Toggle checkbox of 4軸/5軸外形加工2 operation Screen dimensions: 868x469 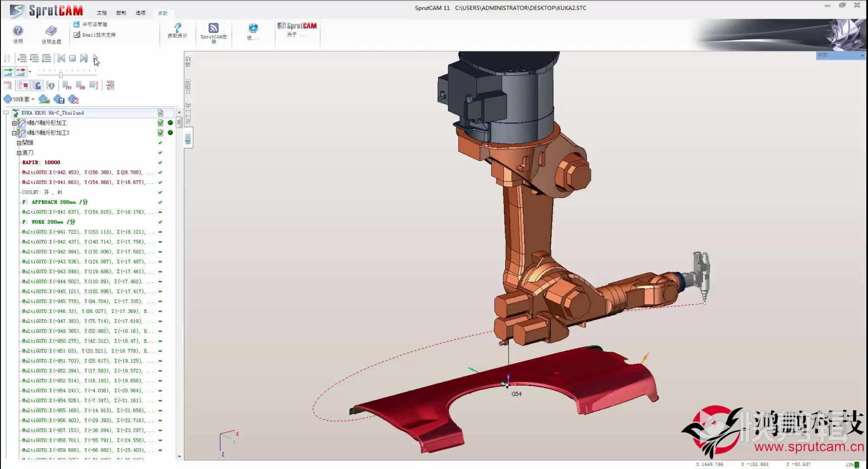tap(161, 133)
